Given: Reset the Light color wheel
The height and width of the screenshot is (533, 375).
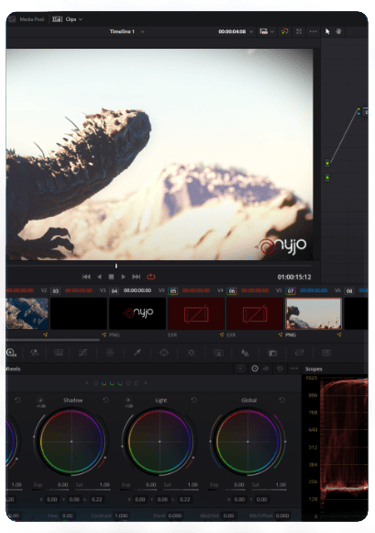Looking at the screenshot, I should click(194, 400).
